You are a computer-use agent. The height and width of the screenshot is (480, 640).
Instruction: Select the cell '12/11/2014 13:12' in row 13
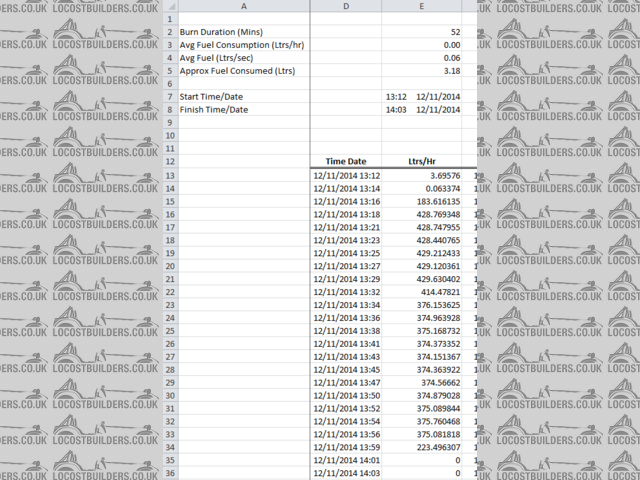coord(346,176)
